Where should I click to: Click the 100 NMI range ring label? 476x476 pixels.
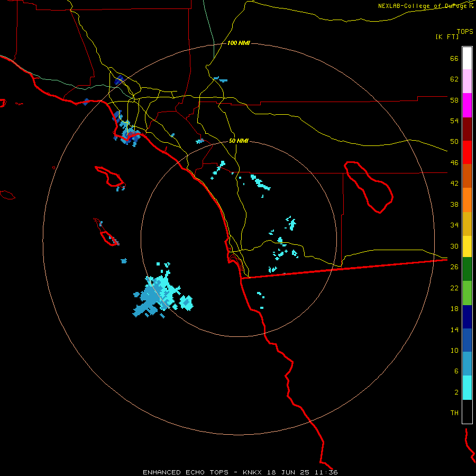pyautogui.click(x=239, y=43)
